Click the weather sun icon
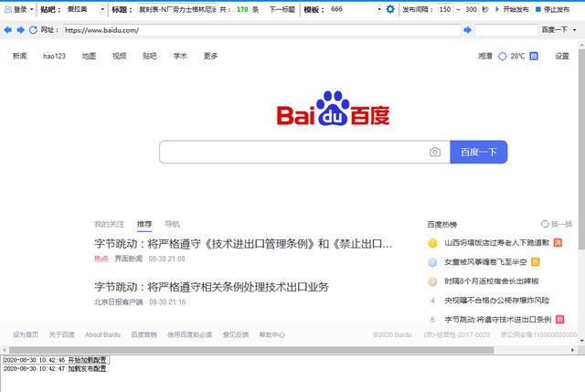585x392 pixels. [x=503, y=56]
